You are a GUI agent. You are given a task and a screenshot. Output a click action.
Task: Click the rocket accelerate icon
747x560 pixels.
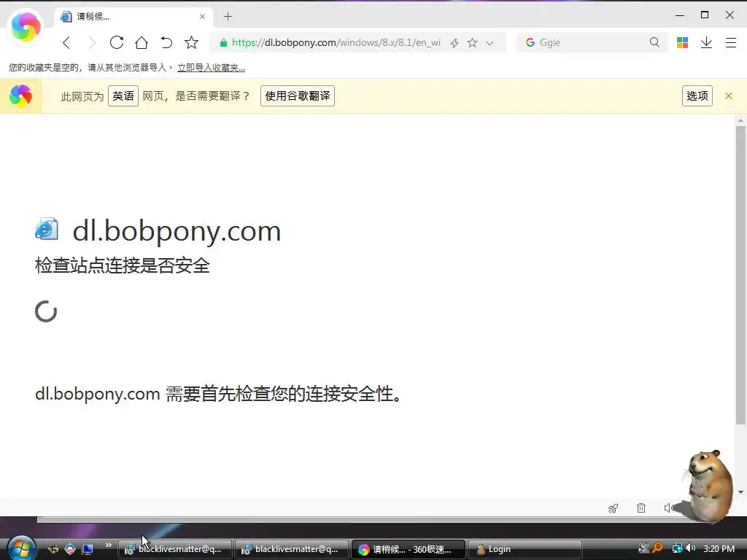click(x=613, y=508)
